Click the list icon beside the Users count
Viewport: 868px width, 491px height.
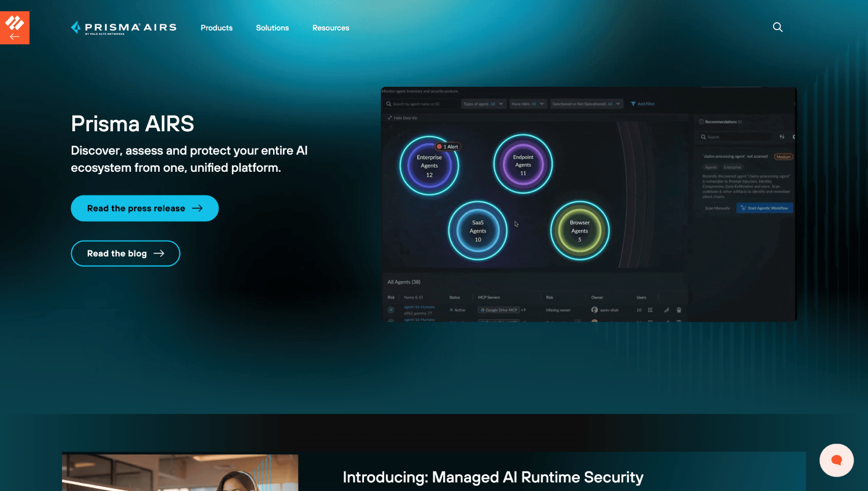tap(650, 310)
